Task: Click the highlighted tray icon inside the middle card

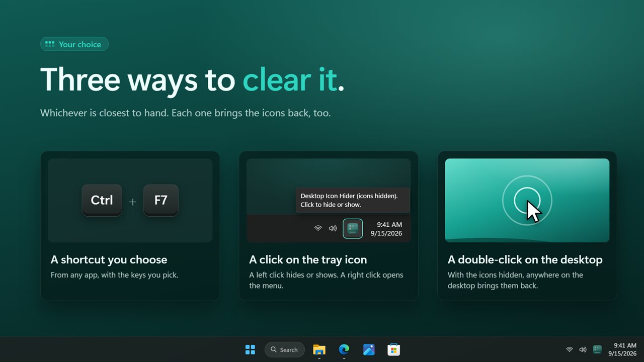Action: (353, 228)
